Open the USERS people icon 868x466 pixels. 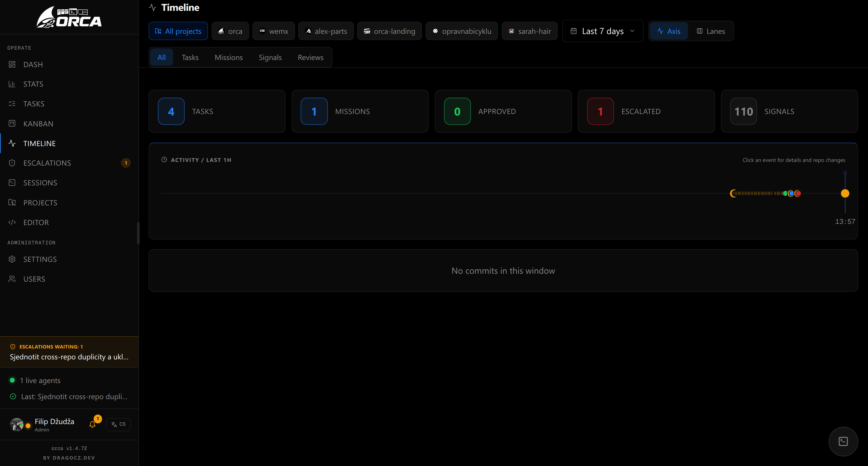12,279
